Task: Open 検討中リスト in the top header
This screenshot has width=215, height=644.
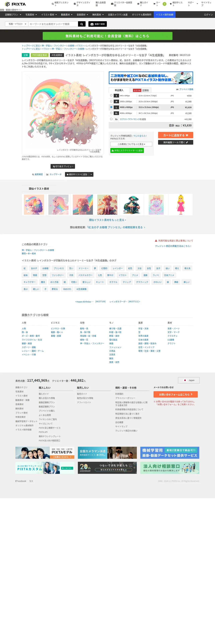Action: click(176, 4)
